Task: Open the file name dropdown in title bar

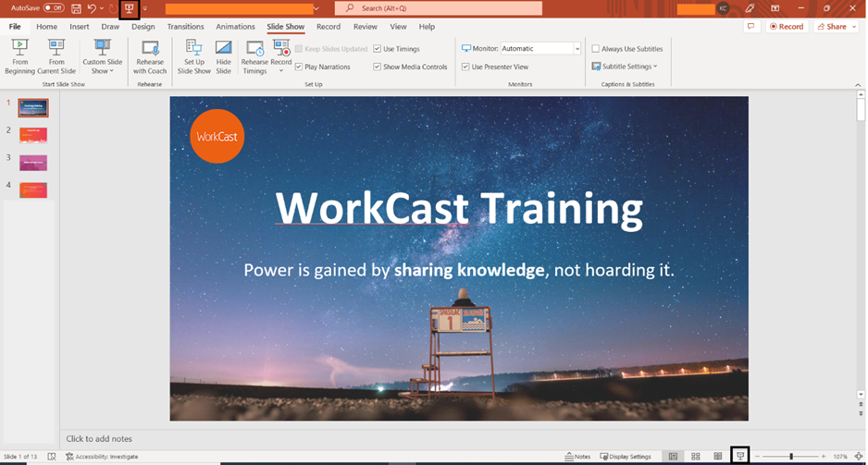Action: pyautogui.click(x=316, y=9)
